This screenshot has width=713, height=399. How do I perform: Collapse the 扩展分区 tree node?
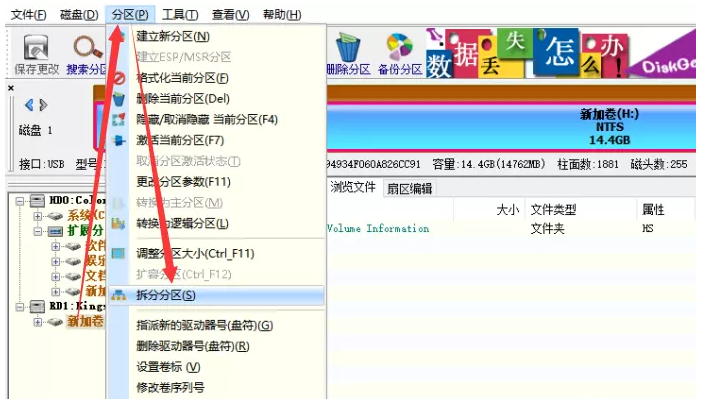[x=37, y=231]
